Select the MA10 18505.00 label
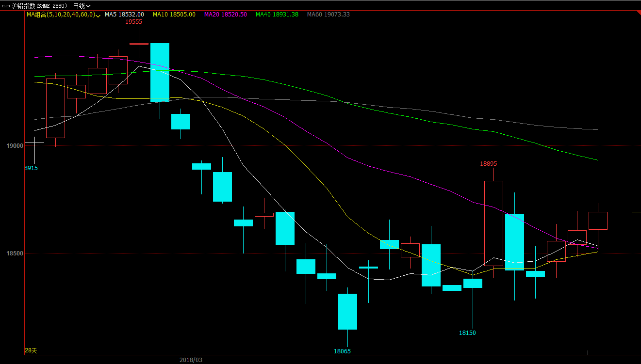The width and height of the screenshot is (641, 364). [x=174, y=15]
